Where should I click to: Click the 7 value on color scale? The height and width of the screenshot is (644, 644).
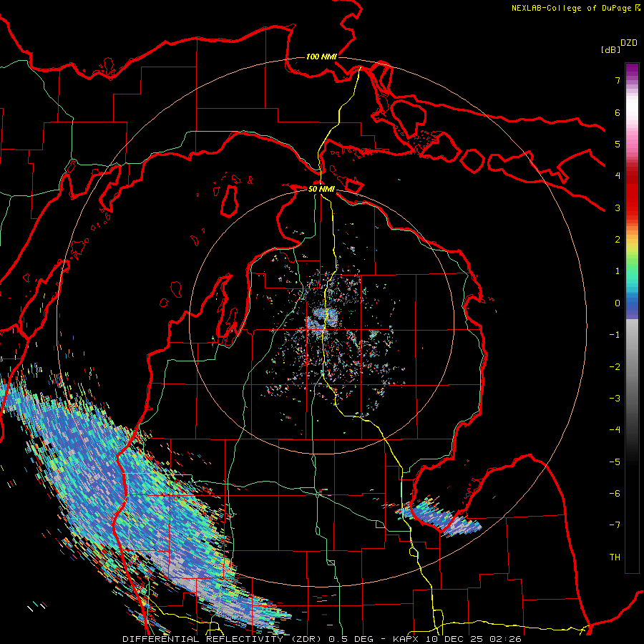(618, 80)
